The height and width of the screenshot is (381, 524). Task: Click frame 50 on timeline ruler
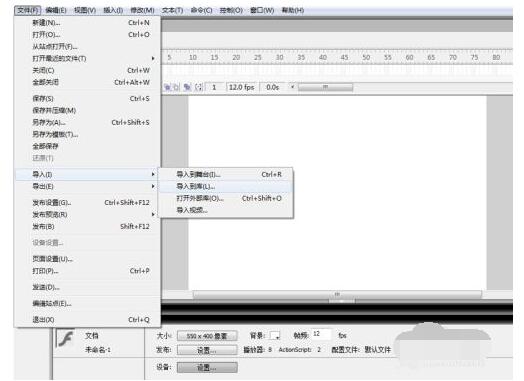(366, 57)
